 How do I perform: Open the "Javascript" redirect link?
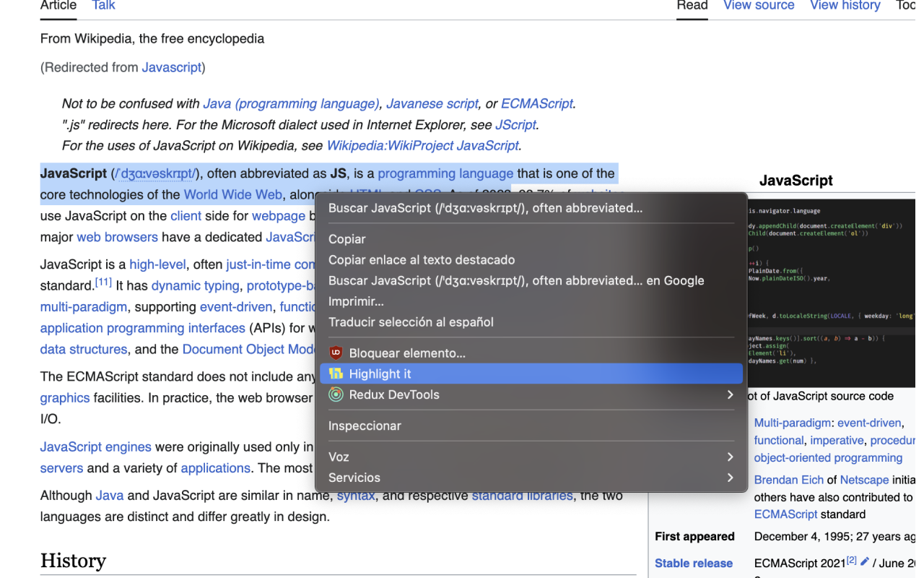point(171,67)
